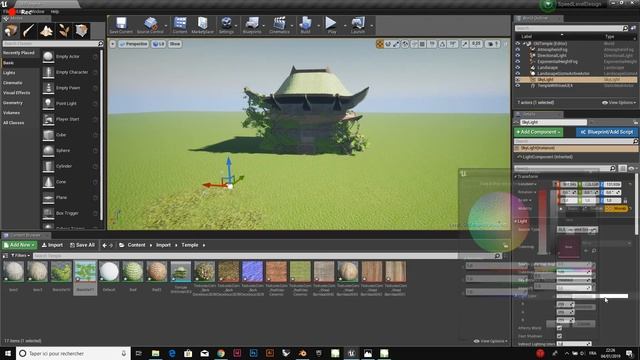Select the Cinematic category
Screen dimensions: 640x360
(13, 83)
